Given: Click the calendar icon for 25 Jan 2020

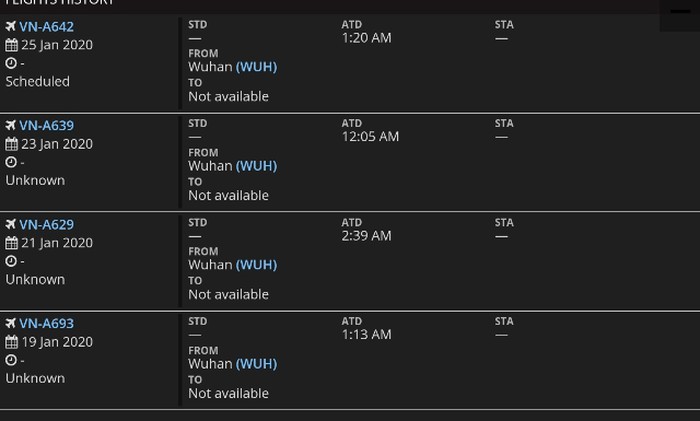Looking at the screenshot, I should (x=12, y=45).
